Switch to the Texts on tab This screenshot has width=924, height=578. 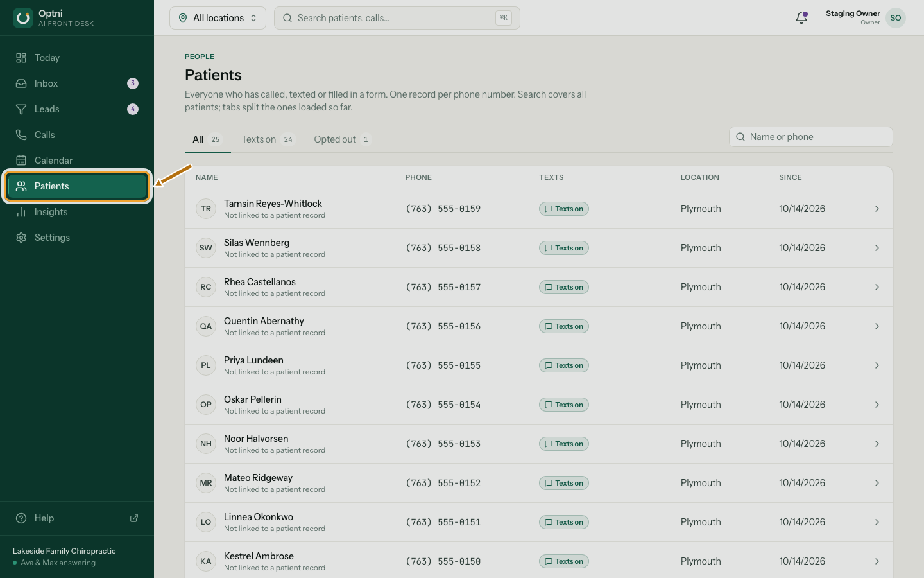pos(268,139)
